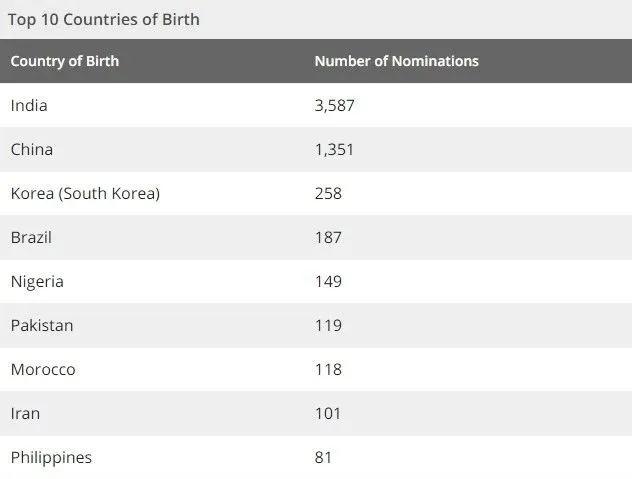Click the 1,351 nominations value
632x479 pixels.
[334, 150]
